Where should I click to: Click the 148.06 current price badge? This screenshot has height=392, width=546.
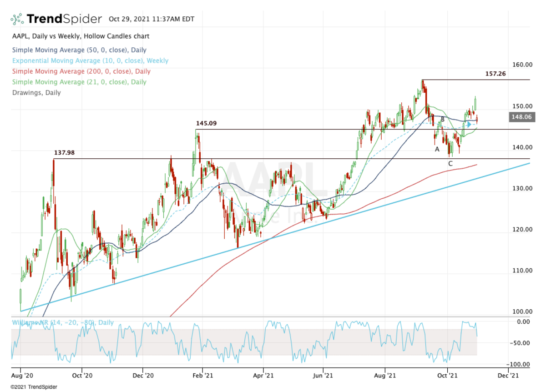521,117
